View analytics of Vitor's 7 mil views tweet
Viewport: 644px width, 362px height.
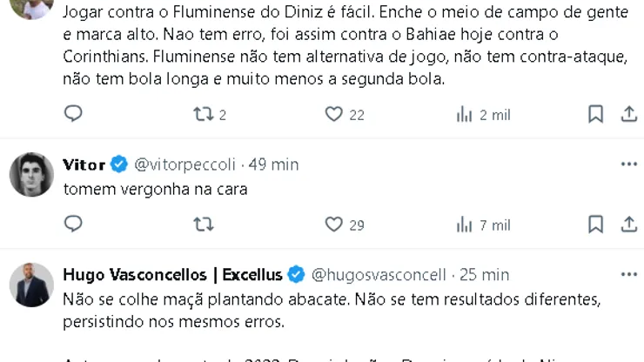[x=465, y=225]
